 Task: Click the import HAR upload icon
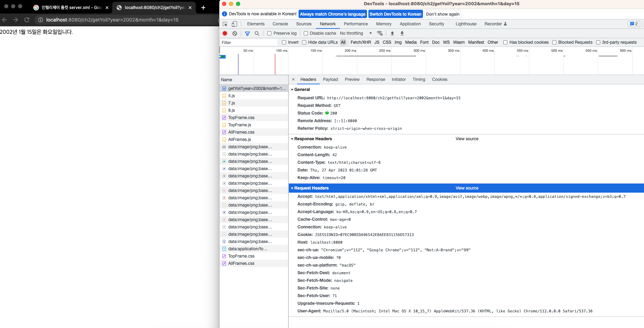coord(392,33)
